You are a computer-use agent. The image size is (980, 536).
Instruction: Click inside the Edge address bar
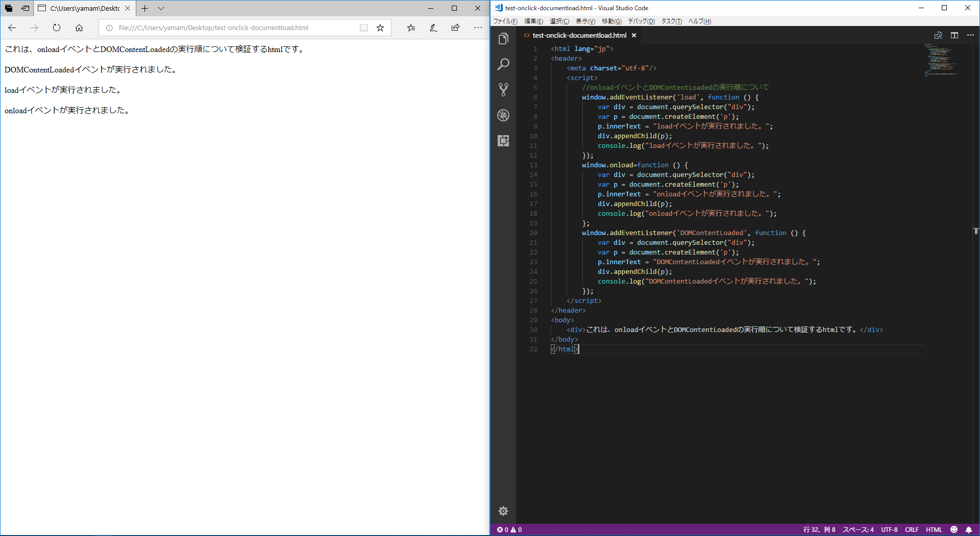point(230,28)
